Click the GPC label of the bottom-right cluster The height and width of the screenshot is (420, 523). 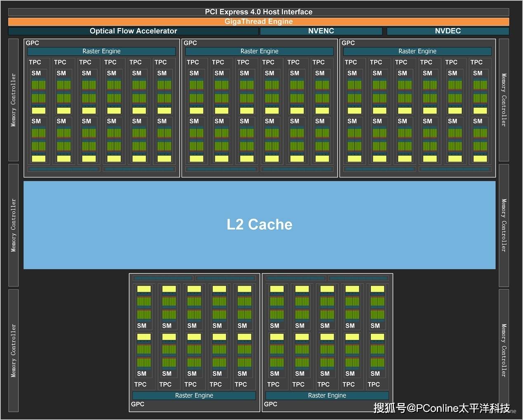[x=271, y=404]
